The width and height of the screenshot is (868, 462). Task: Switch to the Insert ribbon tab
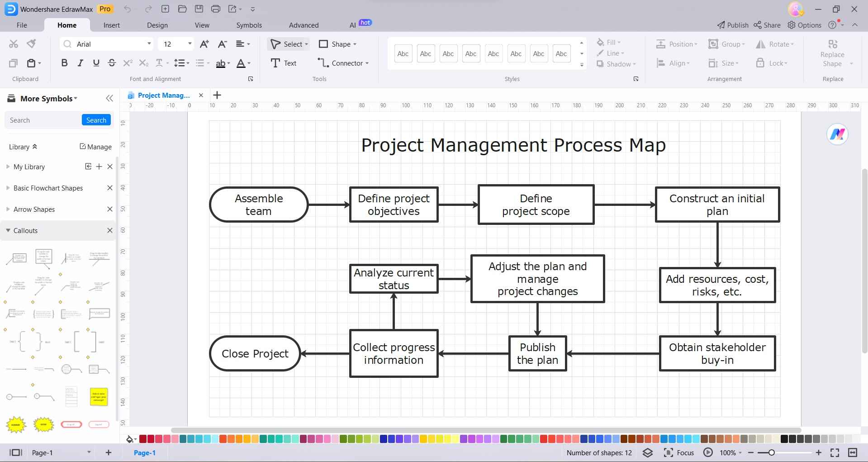coord(112,25)
